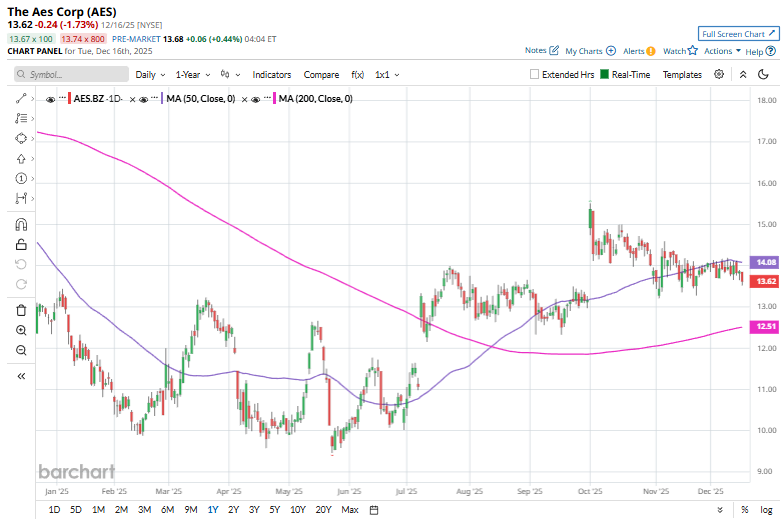783x526 pixels.
Task: Select the trend line drawing tool
Action: [x=21, y=98]
